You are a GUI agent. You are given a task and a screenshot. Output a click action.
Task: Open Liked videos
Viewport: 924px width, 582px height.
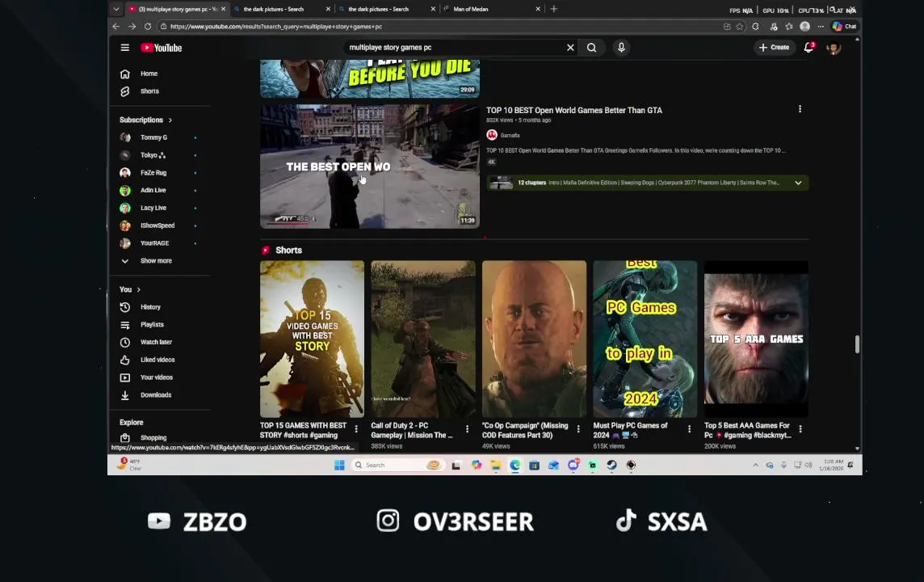[x=159, y=360]
